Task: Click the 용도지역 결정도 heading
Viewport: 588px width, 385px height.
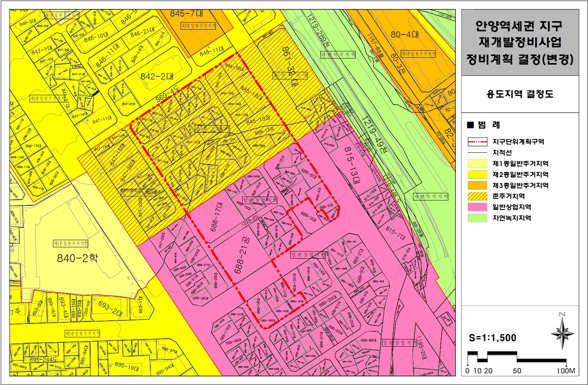Action: (520, 94)
